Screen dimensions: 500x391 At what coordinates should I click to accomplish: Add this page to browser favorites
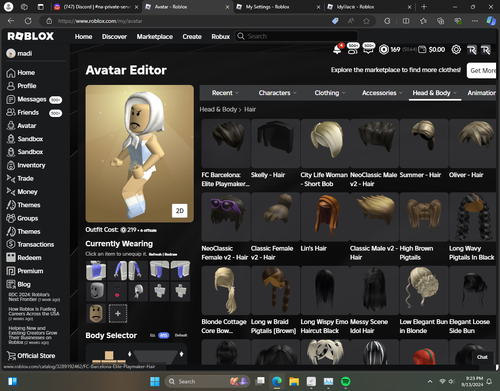tap(366, 21)
